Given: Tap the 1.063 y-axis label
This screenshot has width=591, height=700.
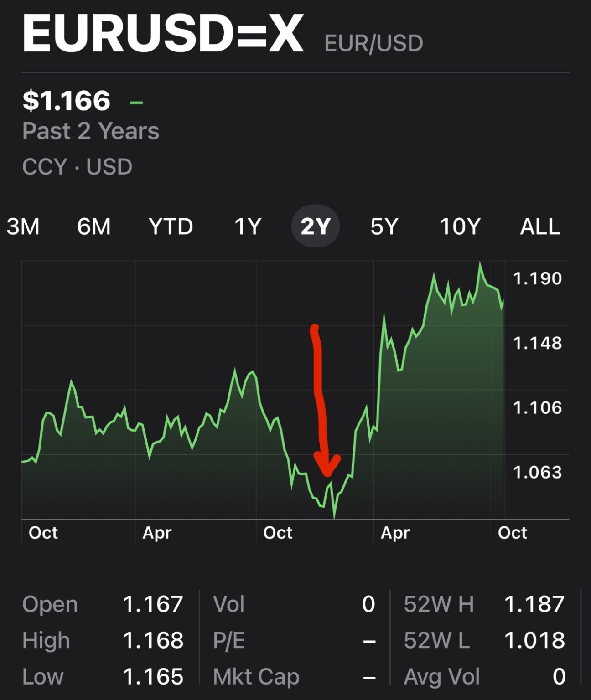Looking at the screenshot, I should (537, 472).
